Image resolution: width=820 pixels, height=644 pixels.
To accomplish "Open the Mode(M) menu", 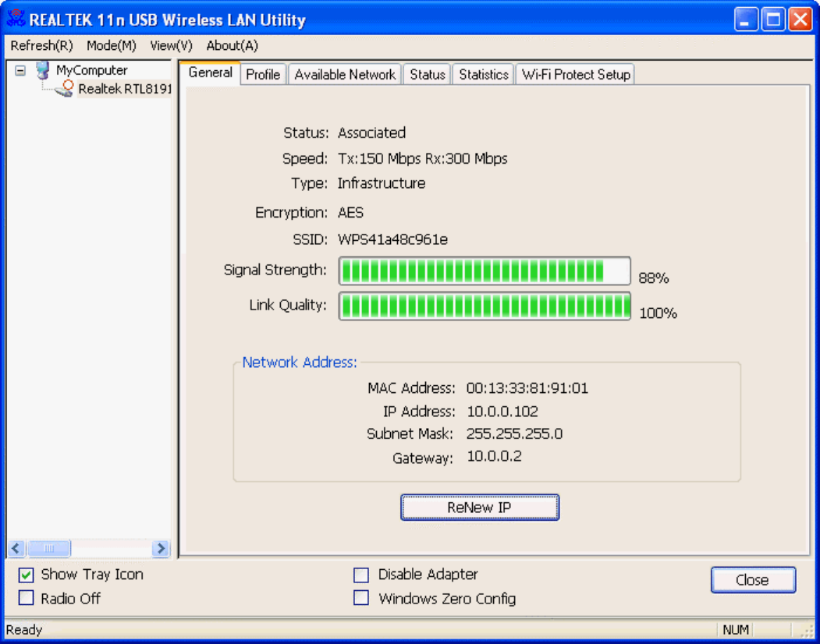I will pyautogui.click(x=112, y=45).
